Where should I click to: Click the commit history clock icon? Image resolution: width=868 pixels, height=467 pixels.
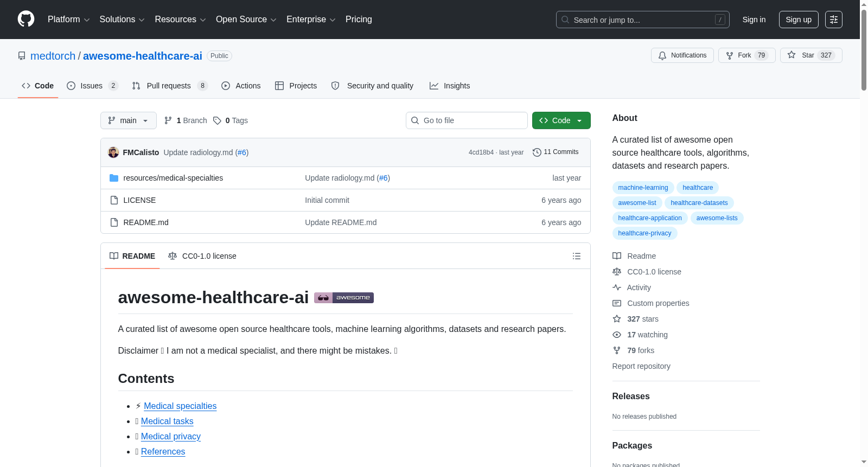(x=537, y=152)
